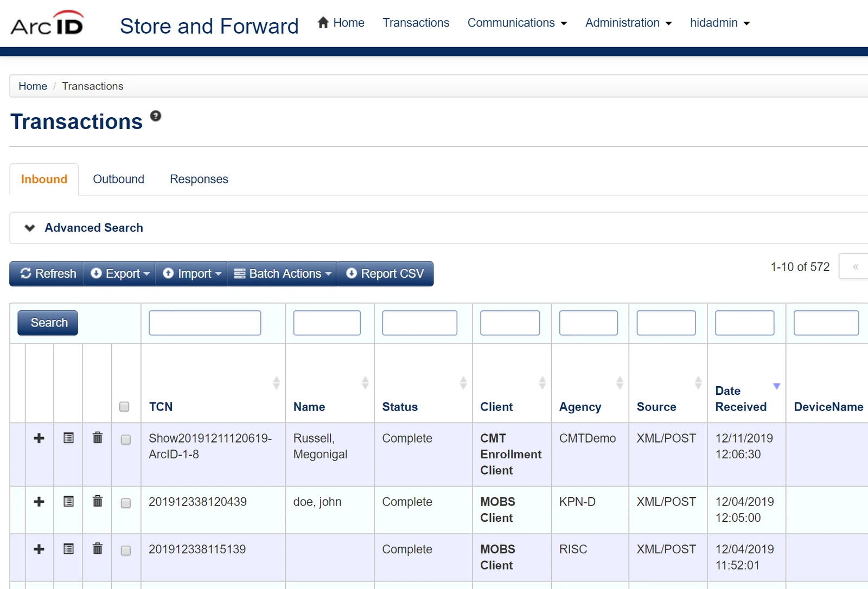The width and height of the screenshot is (868, 589).
Task: Click the Name filter input field
Action: [x=327, y=323]
